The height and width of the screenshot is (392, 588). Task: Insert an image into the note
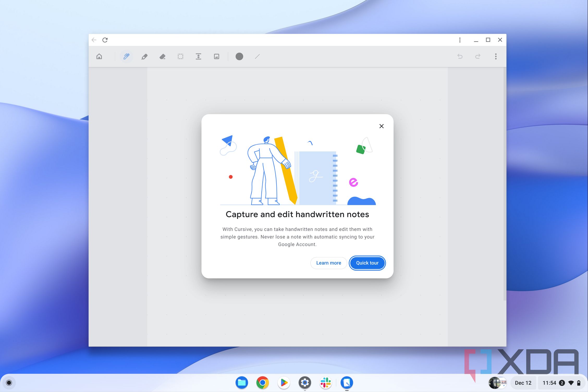(x=216, y=57)
